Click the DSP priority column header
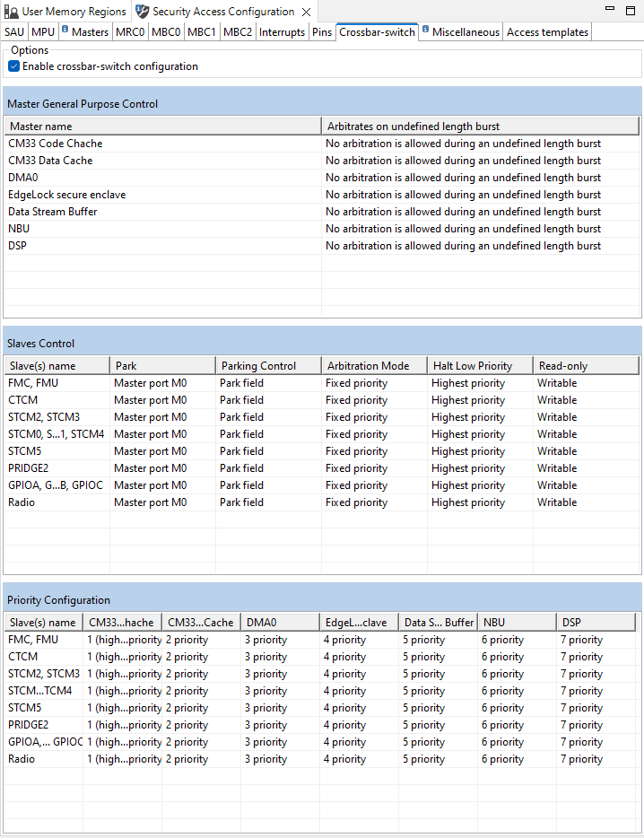This screenshot has width=644, height=838. (x=596, y=622)
